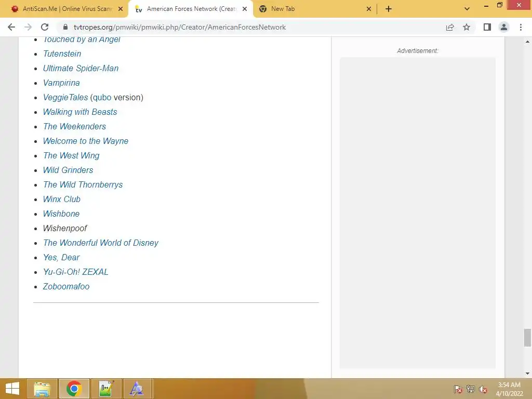The image size is (532, 399).
Task: Open the Chrome three-dot menu
Action: click(x=521, y=27)
